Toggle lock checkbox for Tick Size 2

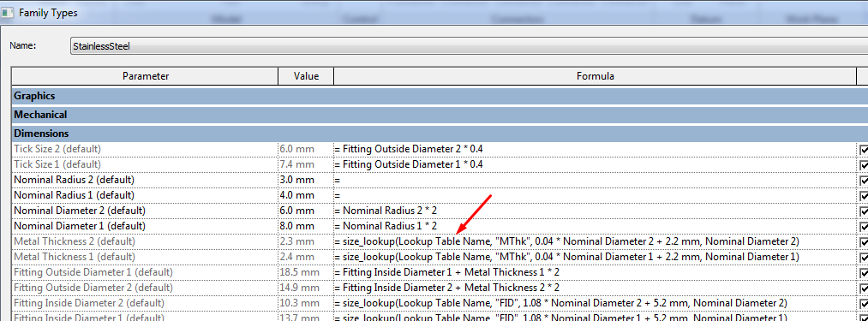(x=864, y=150)
